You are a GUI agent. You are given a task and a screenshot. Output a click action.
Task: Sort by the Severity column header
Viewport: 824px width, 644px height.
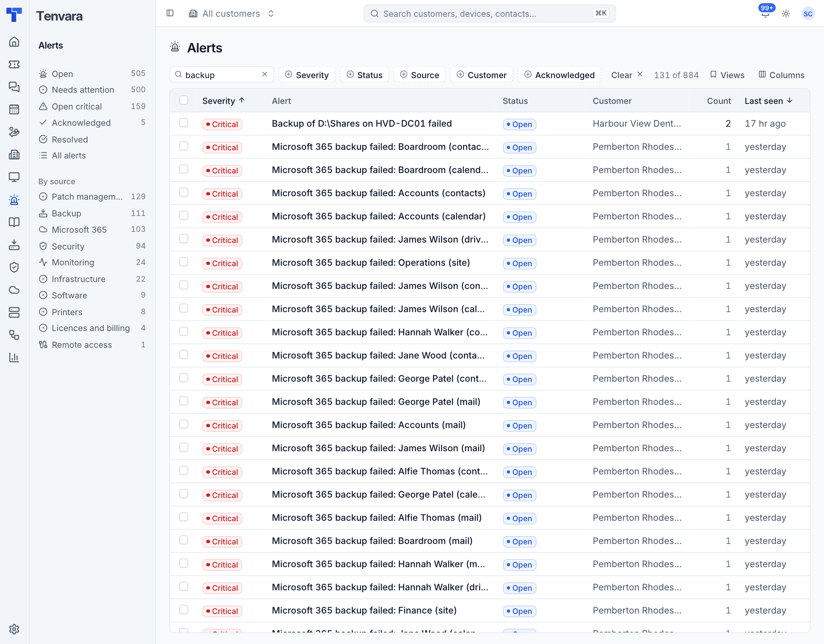[x=223, y=101]
